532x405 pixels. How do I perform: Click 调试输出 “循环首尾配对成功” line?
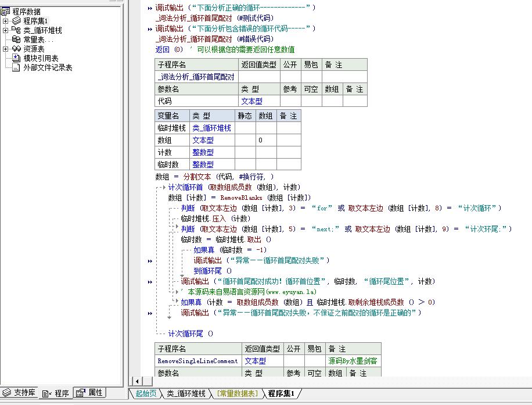point(308,281)
